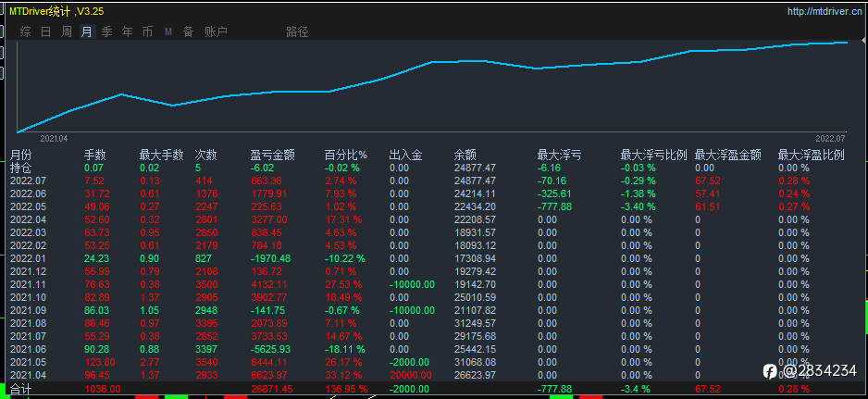
Task: Click the 次数 column header
Action: click(x=206, y=156)
